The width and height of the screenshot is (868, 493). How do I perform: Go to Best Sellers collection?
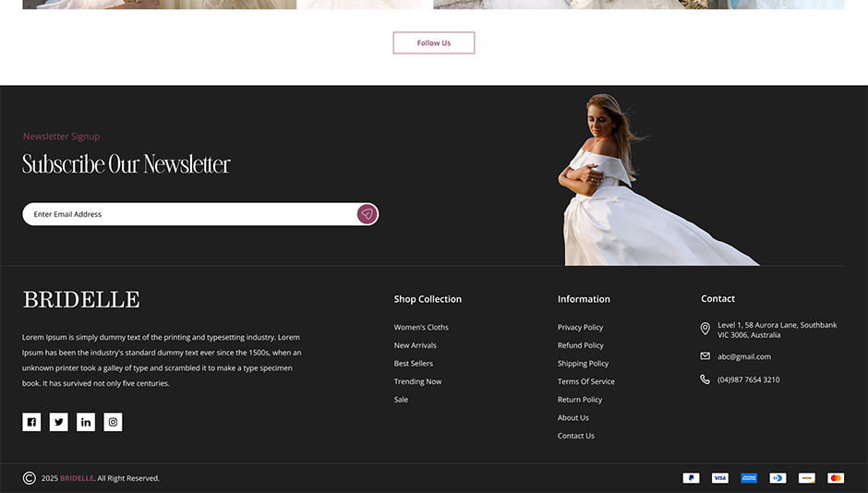point(413,364)
